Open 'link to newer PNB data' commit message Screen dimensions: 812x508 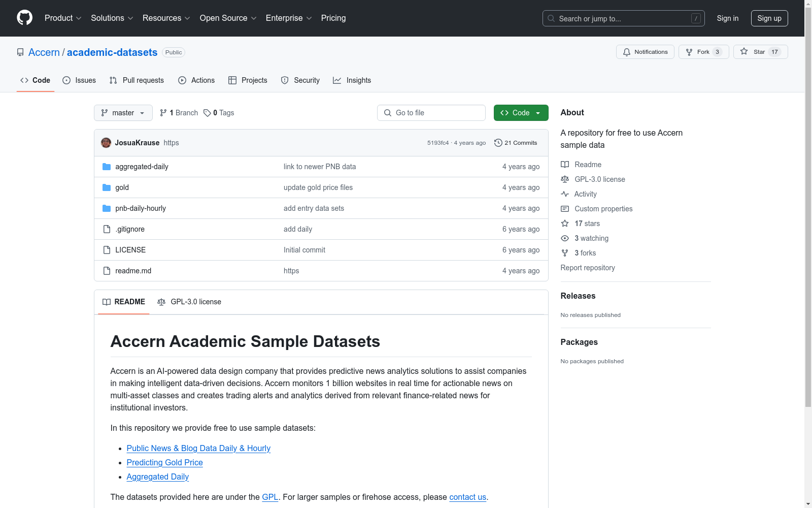320,167
